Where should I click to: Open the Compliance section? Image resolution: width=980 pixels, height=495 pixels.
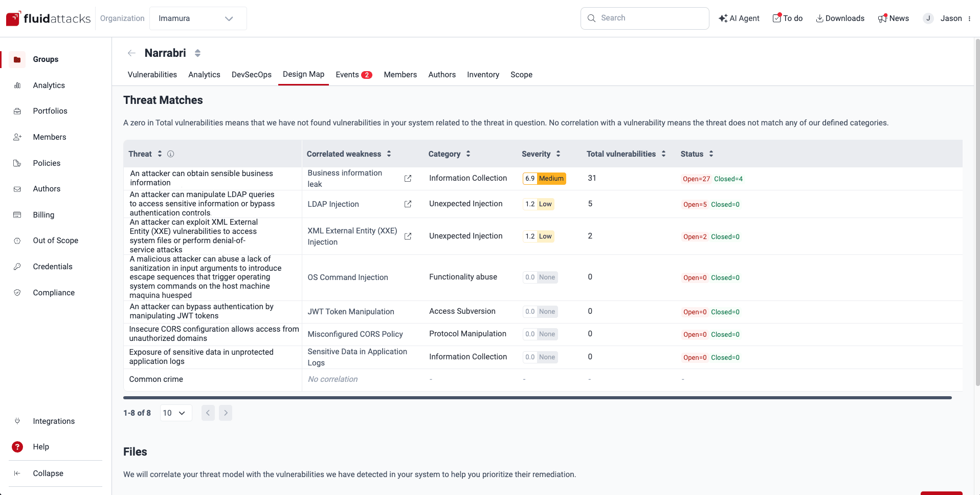coord(54,292)
